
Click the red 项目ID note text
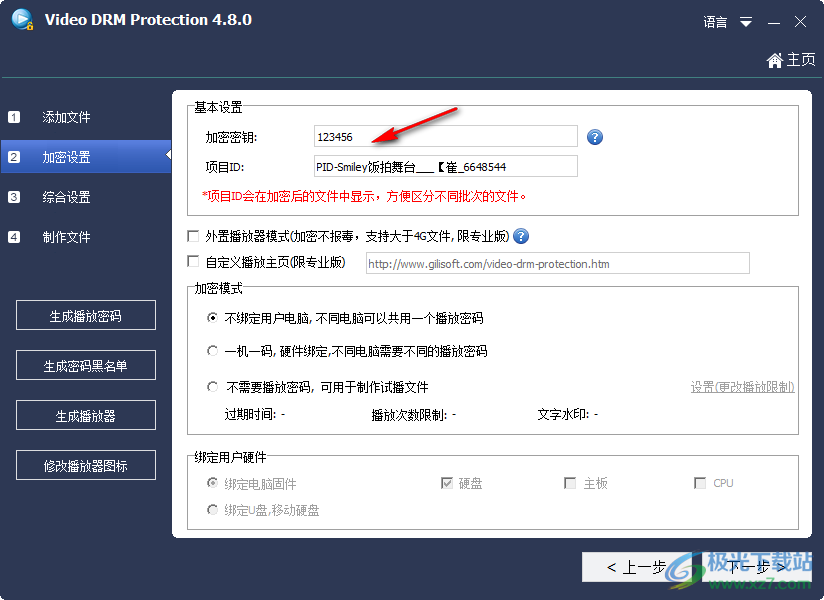click(x=364, y=196)
